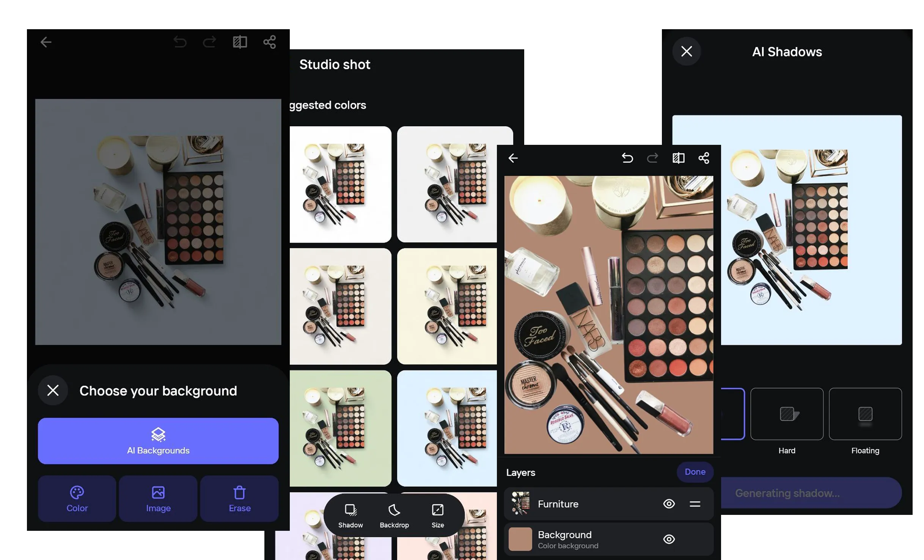Select the Background layer color thumbnail

520,539
